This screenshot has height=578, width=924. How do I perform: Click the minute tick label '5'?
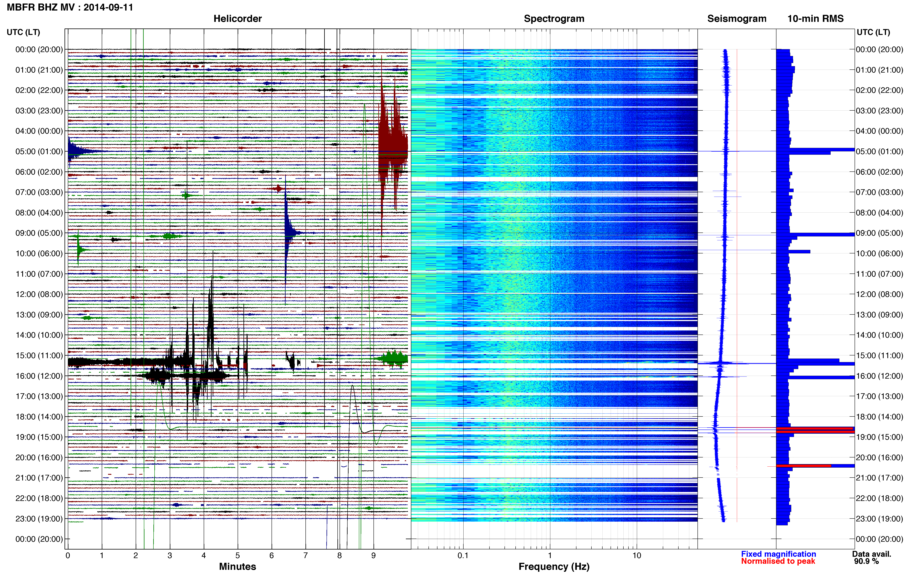tap(238, 555)
